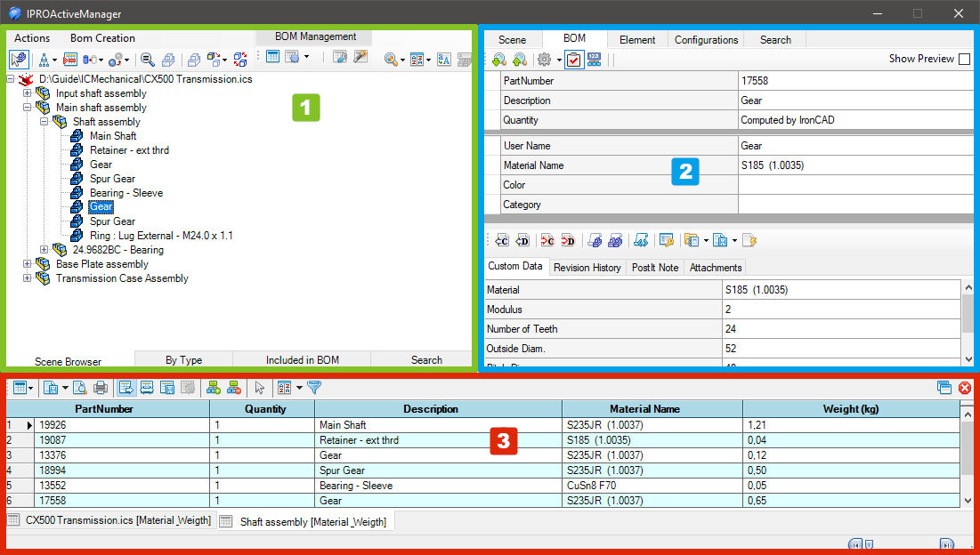The width and height of the screenshot is (980, 555).
Task: Click the printer icon in BOM list toolbar
Action: [x=101, y=388]
